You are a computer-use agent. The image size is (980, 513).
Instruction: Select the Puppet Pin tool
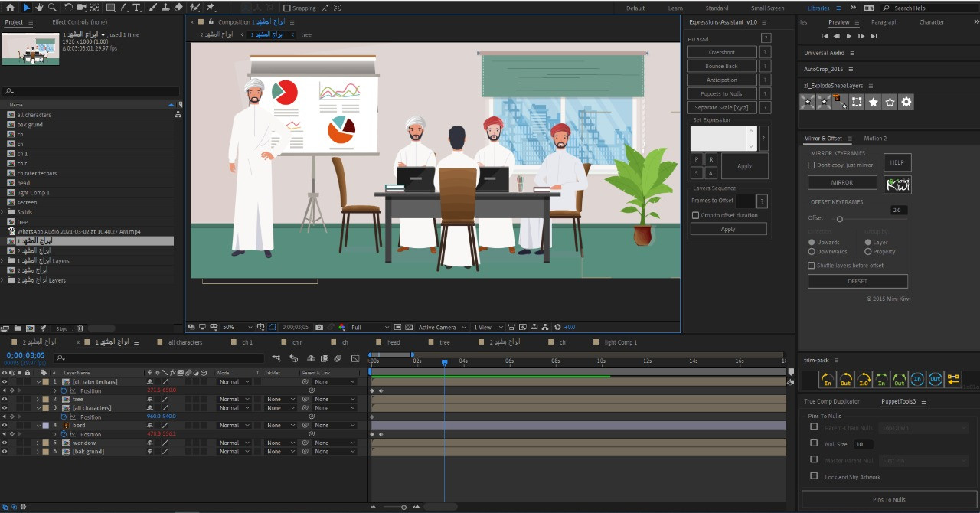pos(211,8)
